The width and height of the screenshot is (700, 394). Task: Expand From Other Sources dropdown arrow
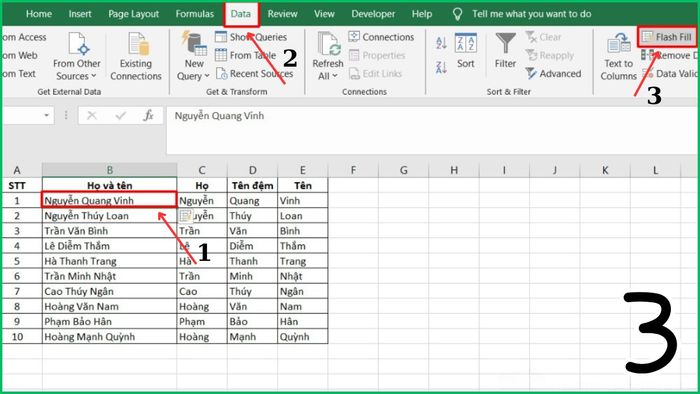coord(94,76)
